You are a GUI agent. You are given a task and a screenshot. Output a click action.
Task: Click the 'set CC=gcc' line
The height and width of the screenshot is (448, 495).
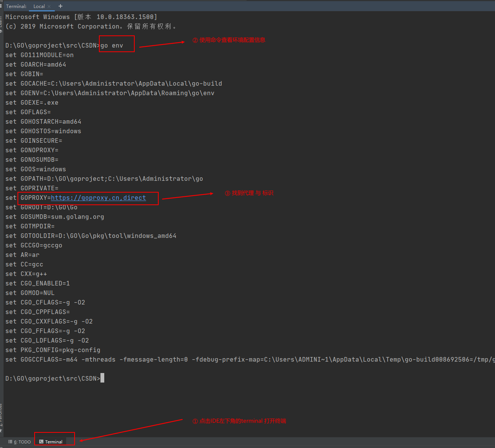tap(24, 265)
